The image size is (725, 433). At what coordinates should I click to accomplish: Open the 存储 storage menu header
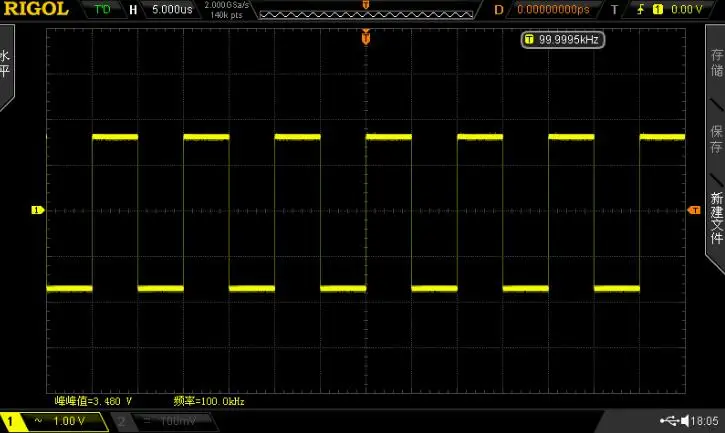pos(717,62)
